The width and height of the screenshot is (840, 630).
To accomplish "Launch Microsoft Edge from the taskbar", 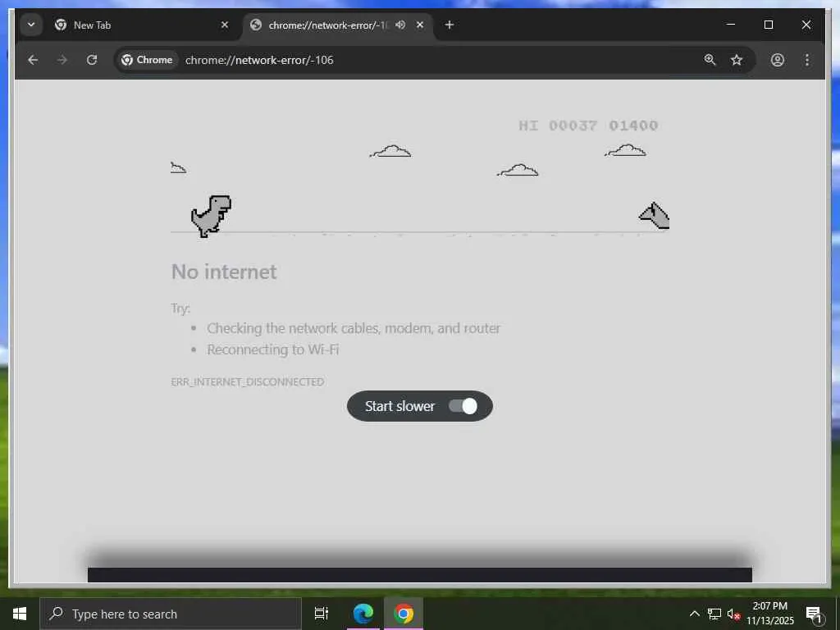I will [x=363, y=614].
